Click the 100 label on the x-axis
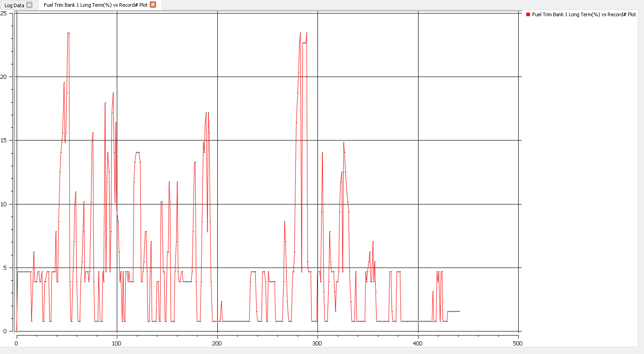 (117, 343)
